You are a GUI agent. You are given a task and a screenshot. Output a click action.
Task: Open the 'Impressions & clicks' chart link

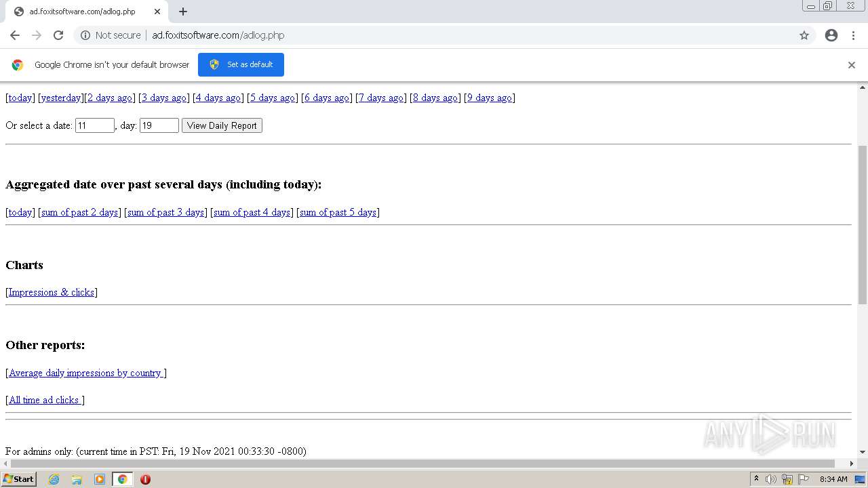click(52, 292)
